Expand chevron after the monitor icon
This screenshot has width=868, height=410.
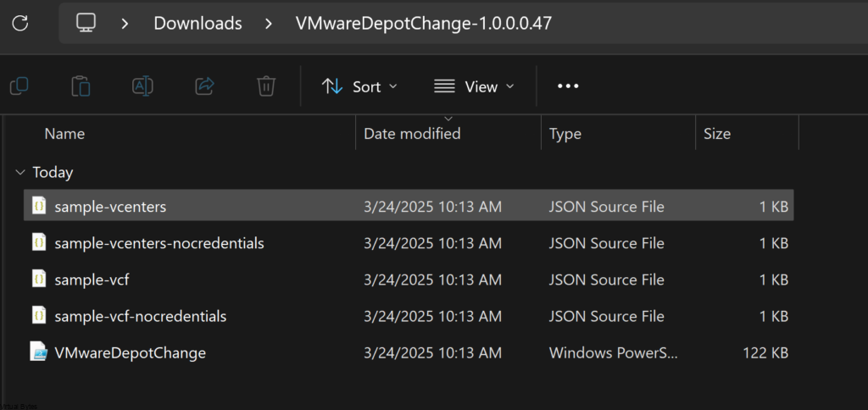(x=125, y=23)
